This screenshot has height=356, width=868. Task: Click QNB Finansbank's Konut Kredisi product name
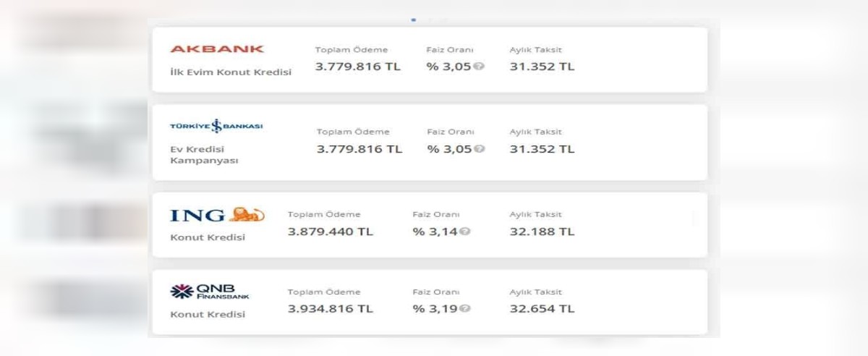(x=208, y=315)
